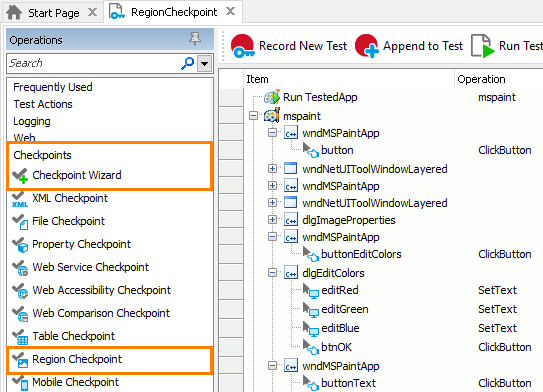
Task: Click the mspaint operation value
Action: [x=497, y=97]
